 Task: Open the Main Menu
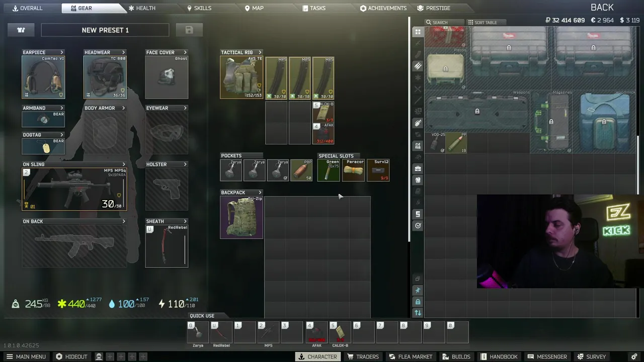click(26, 356)
